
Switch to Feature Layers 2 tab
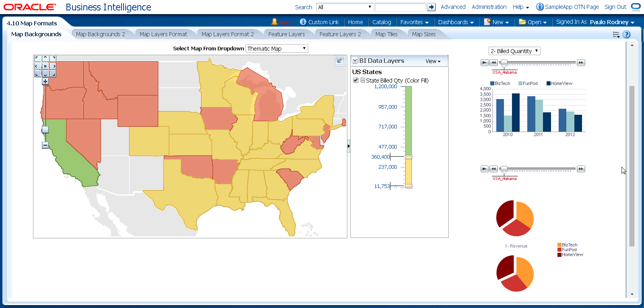coord(340,34)
